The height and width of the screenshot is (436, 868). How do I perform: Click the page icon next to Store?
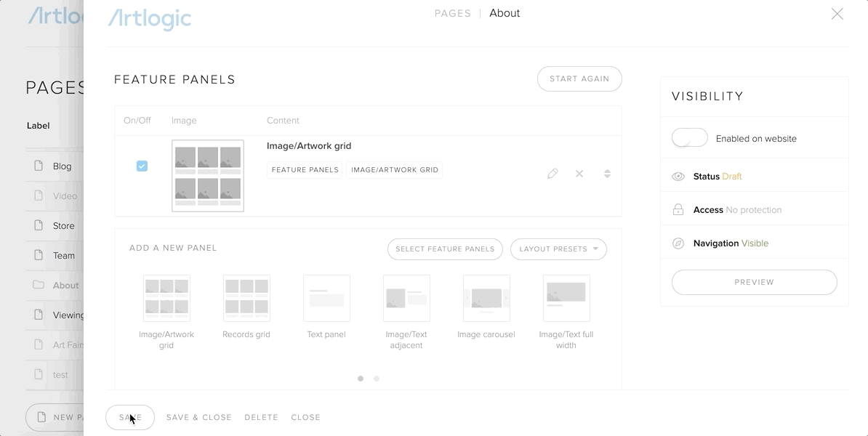[39, 225]
